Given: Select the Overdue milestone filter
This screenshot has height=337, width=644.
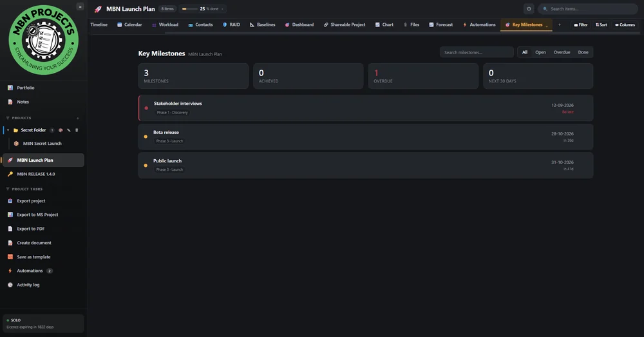Looking at the screenshot, I should [x=562, y=52].
